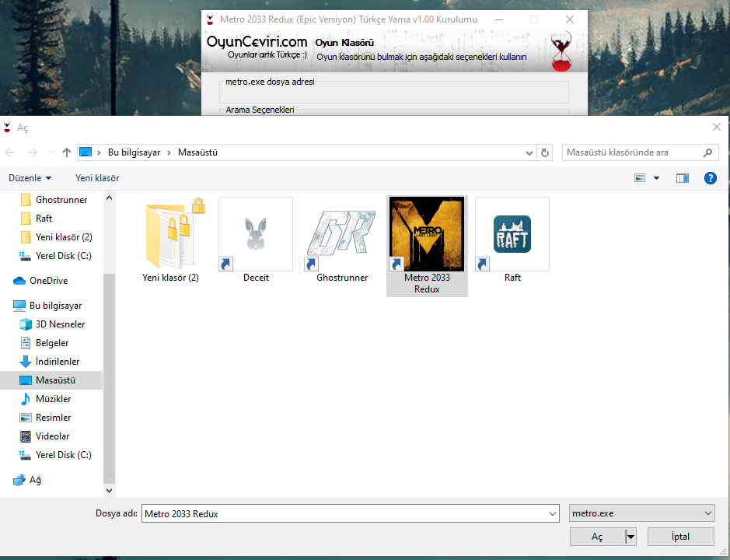Click the navigation pane scrollbar track

point(109,345)
